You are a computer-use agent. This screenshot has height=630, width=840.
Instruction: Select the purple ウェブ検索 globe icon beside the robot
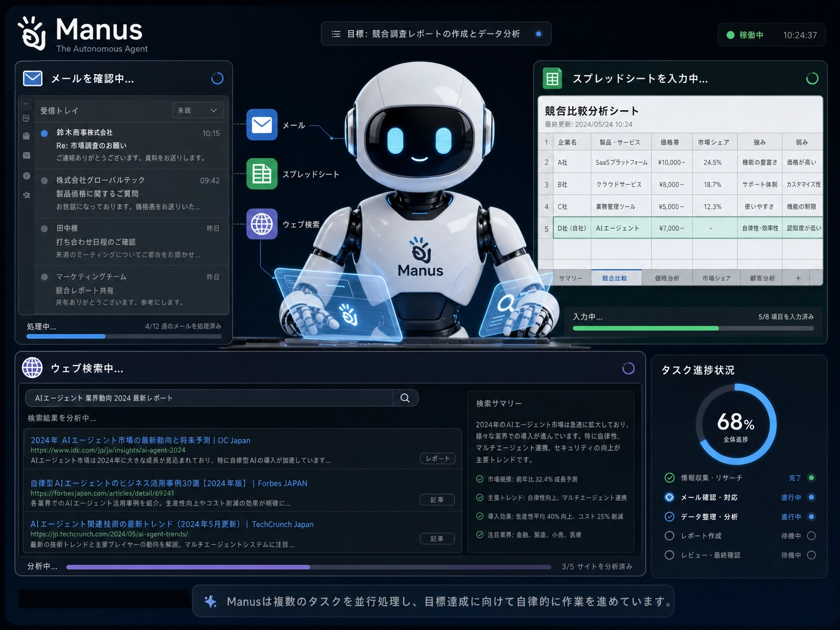point(262,224)
